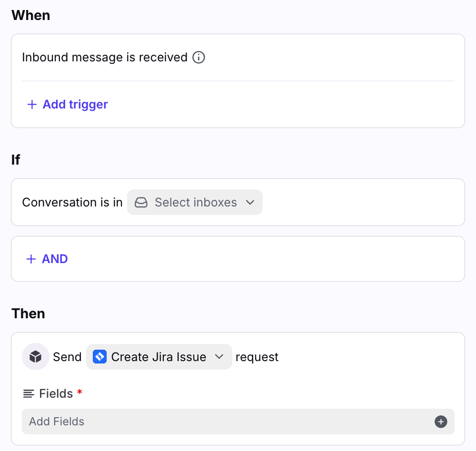
Task: Click the "When" section heading
Action: click(30, 15)
